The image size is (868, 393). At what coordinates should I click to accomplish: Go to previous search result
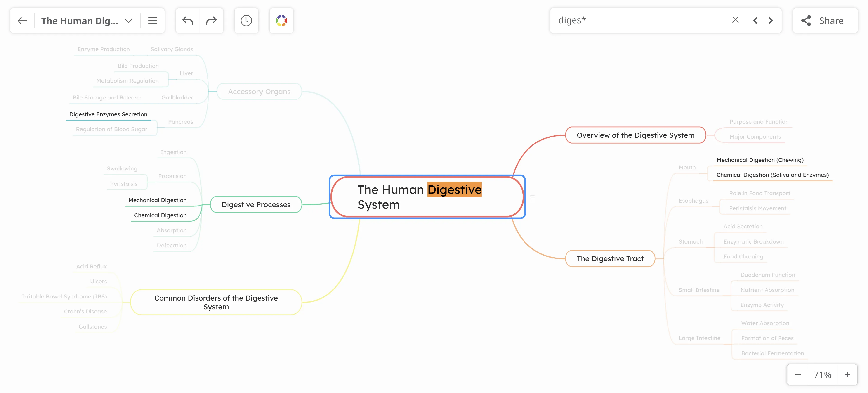click(x=755, y=21)
